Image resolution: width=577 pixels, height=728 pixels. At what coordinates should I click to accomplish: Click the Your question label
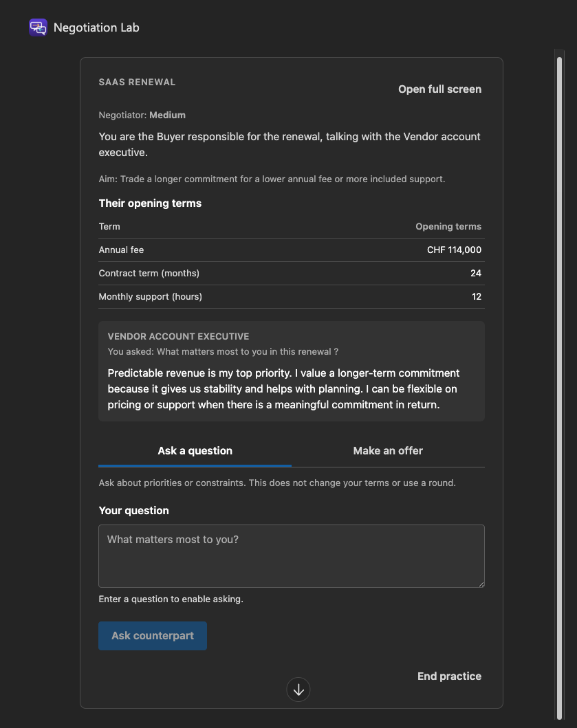[x=134, y=511]
